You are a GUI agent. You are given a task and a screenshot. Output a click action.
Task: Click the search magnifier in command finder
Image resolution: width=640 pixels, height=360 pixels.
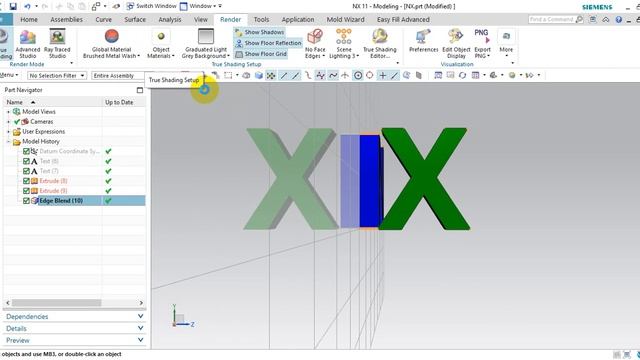[579, 19]
